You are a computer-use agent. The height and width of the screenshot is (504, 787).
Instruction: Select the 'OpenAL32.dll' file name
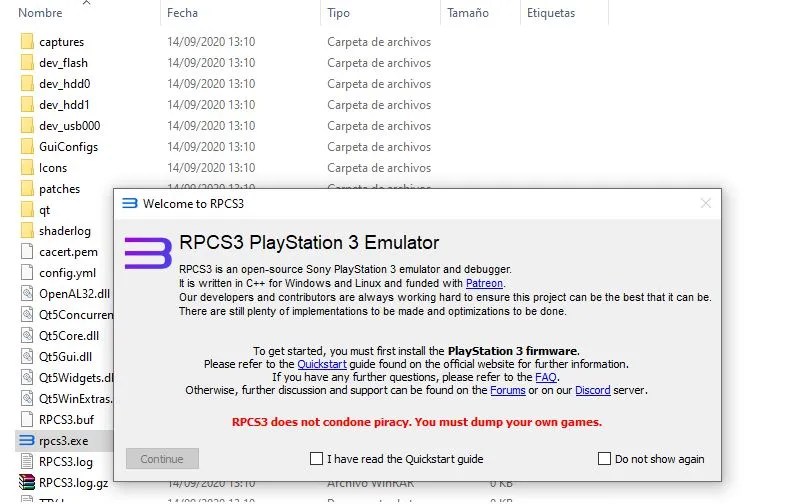click(74, 294)
